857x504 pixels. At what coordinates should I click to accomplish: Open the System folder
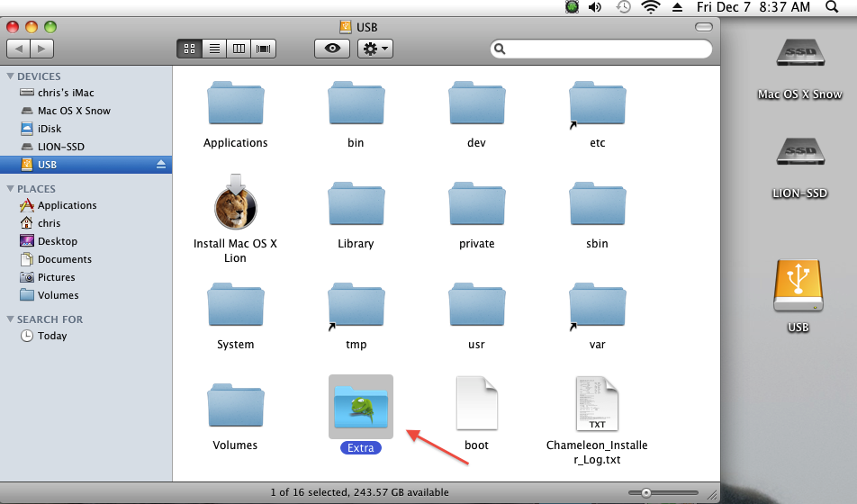[236, 305]
